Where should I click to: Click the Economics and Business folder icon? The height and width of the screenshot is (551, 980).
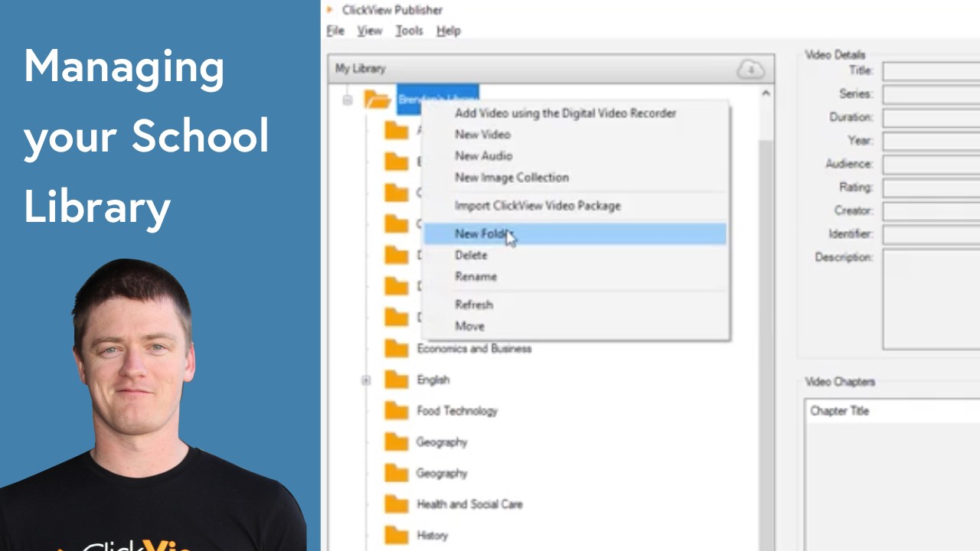tap(396, 349)
